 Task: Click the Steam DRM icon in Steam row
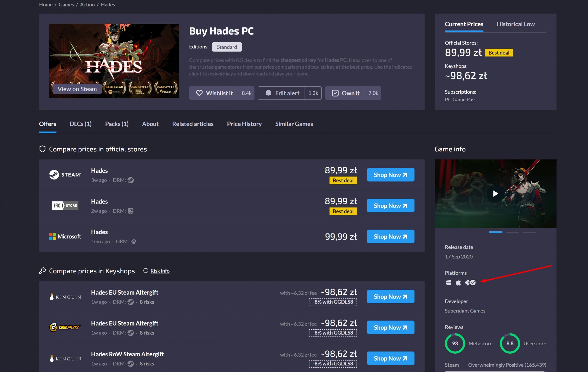[131, 180]
